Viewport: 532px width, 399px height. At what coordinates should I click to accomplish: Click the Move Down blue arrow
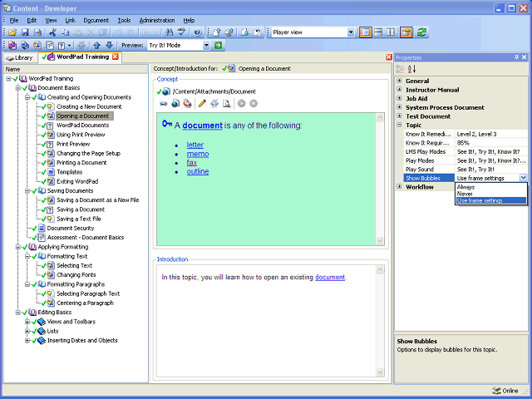point(109,45)
